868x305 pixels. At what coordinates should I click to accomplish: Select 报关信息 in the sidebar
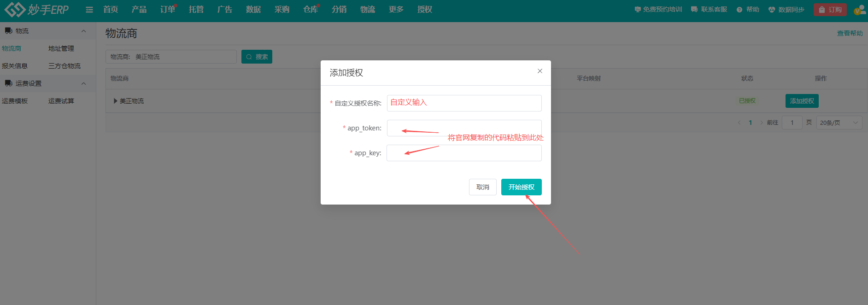coord(15,66)
